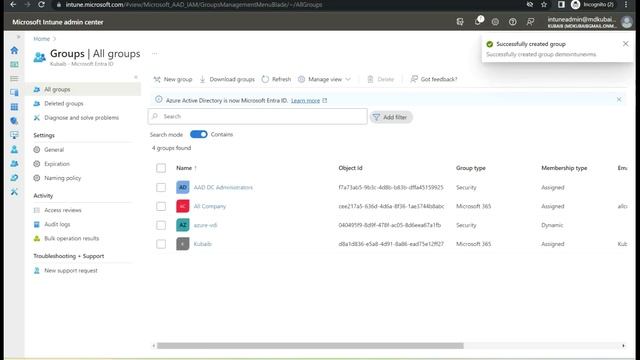Open Incognito profile indicator
Viewport: 640px width, 360px height.
[593, 4]
